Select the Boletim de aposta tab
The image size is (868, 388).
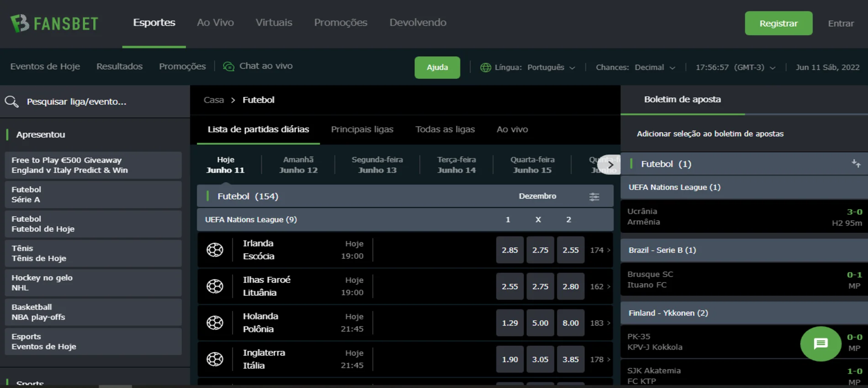click(683, 100)
